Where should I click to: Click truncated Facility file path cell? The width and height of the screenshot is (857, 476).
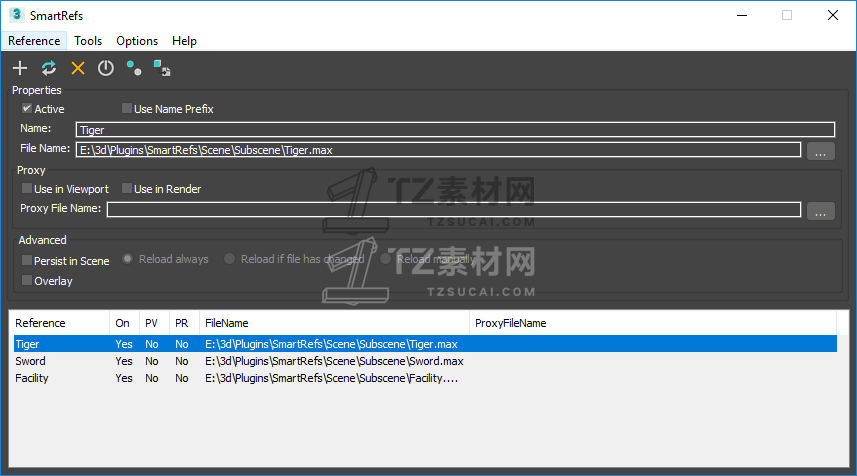point(331,378)
